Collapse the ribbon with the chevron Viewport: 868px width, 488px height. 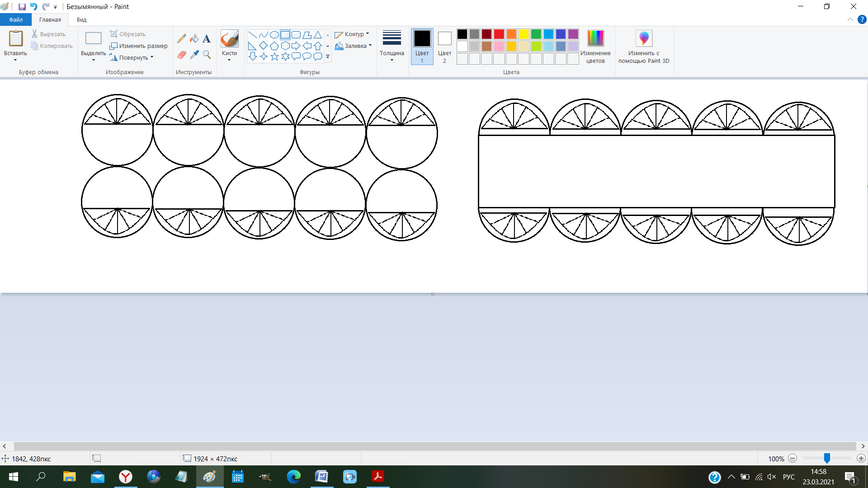pos(850,19)
